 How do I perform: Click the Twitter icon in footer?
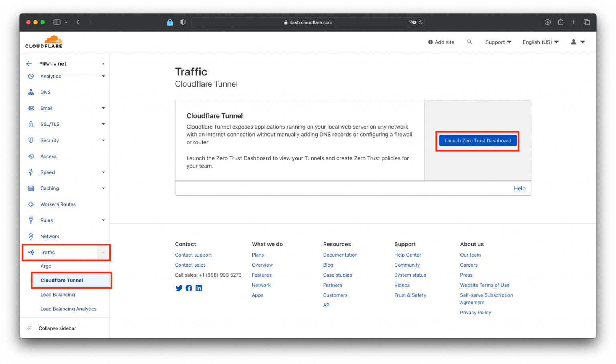click(x=179, y=288)
